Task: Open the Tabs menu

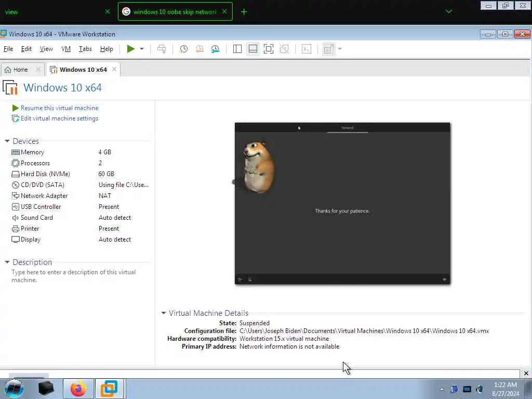Action: coord(85,49)
